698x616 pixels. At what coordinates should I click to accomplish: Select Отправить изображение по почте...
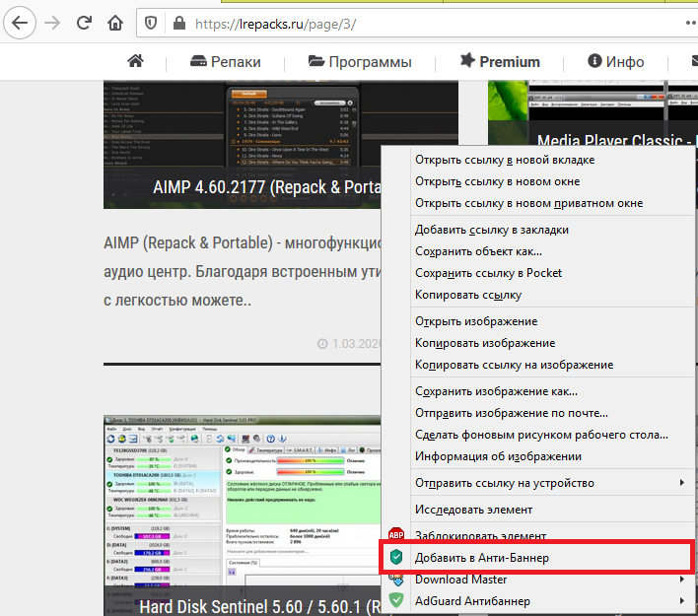[x=551, y=414]
